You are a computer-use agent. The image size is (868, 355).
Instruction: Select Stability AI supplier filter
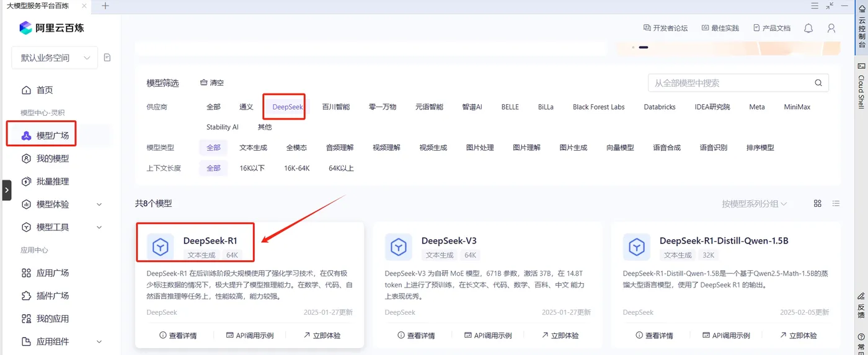(x=223, y=127)
